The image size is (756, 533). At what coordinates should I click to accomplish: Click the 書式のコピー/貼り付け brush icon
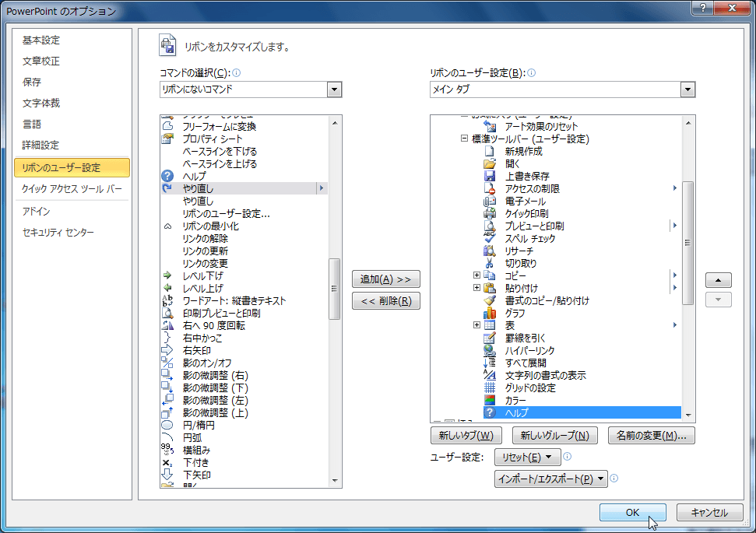point(490,300)
